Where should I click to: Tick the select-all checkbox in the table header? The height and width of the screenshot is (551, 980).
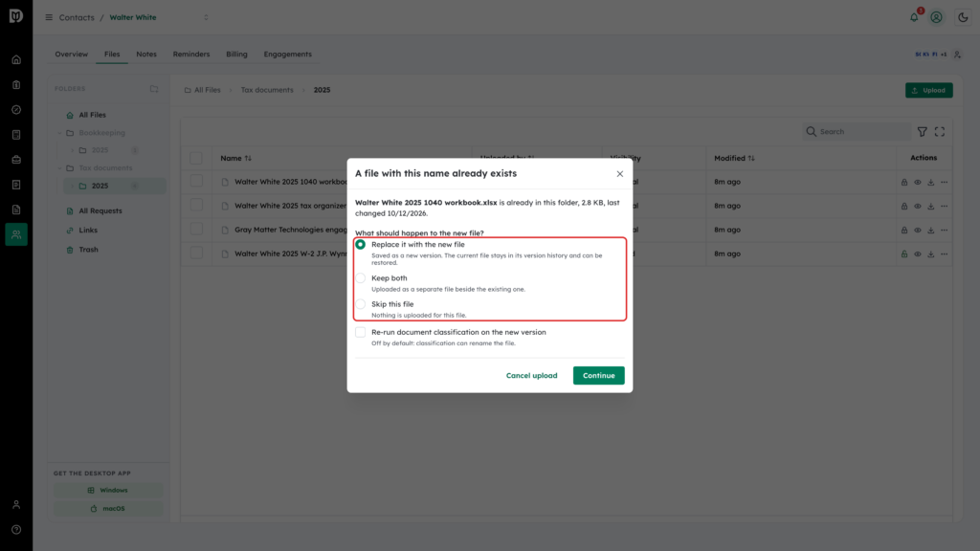[x=196, y=158]
